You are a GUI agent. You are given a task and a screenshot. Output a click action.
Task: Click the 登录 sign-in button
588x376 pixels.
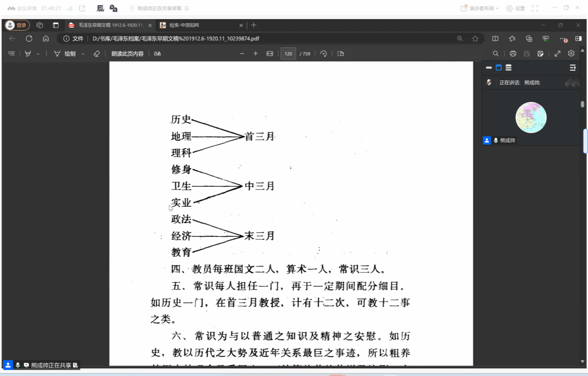(17, 25)
